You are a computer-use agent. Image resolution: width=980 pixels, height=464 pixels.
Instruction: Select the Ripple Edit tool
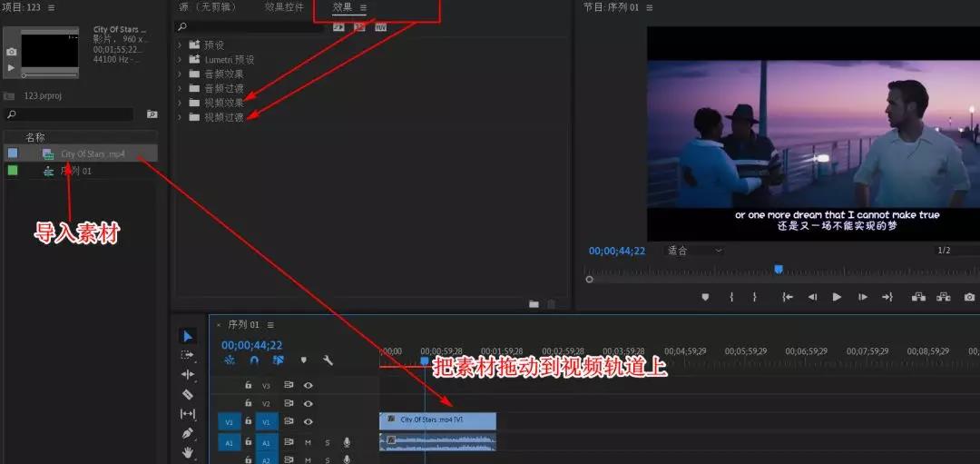(x=188, y=375)
